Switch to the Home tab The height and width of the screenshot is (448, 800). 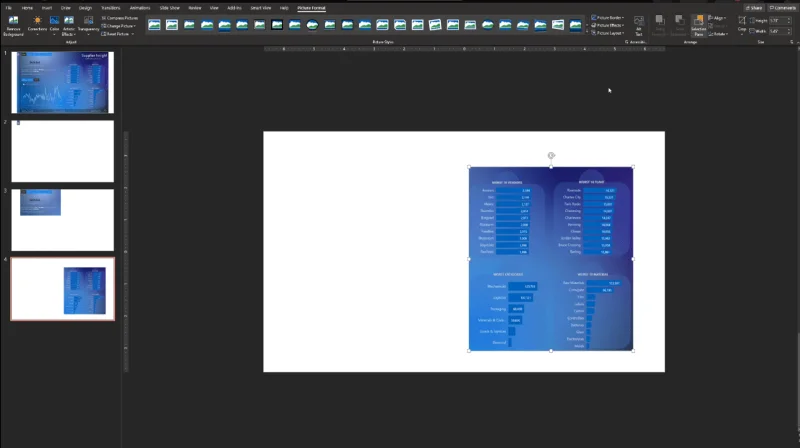pyautogui.click(x=27, y=8)
